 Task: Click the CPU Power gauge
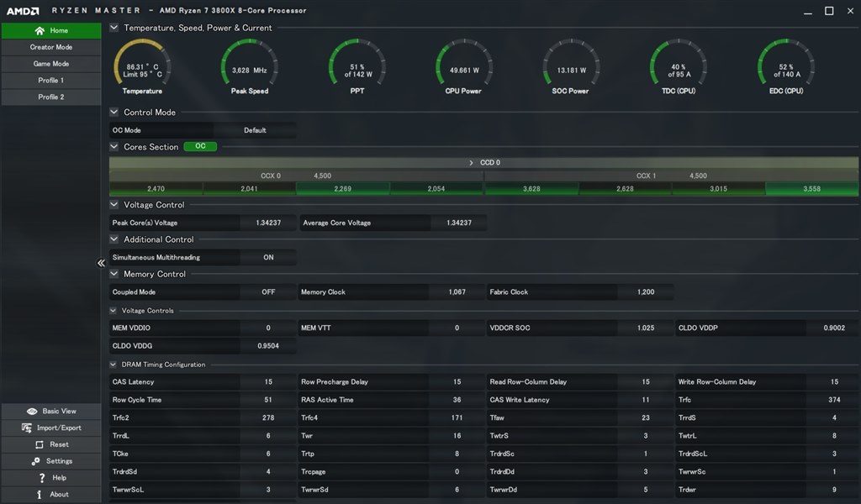pos(464,67)
